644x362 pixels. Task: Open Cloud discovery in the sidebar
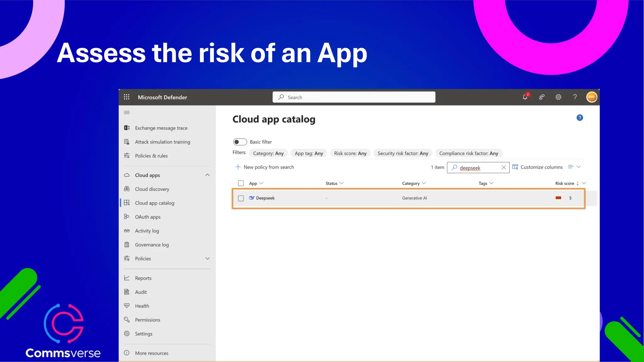[152, 189]
